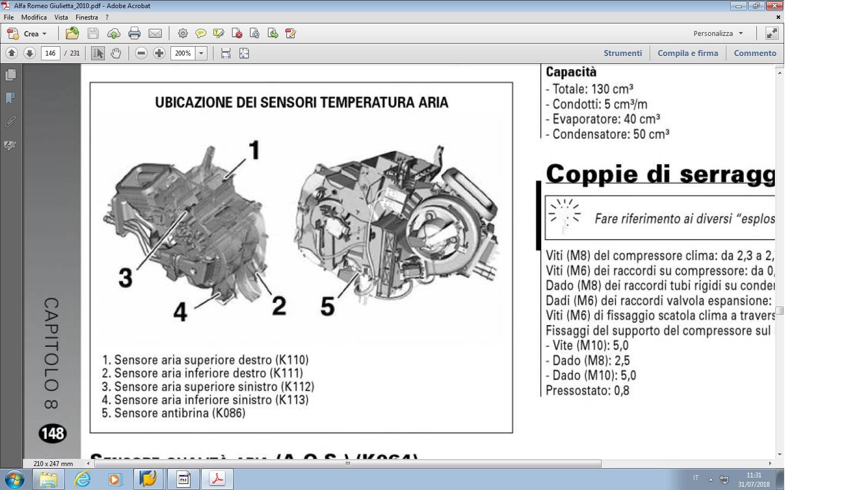Screen dimensions: 868x490
Task: Open Windows Media Player from taskbar
Action: coord(115,480)
